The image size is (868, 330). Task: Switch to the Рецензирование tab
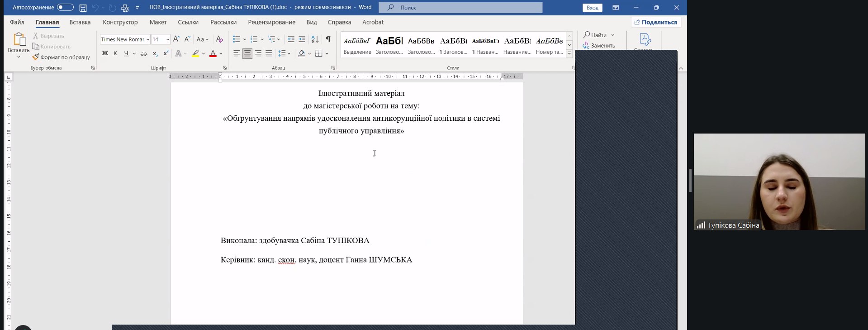click(x=271, y=22)
